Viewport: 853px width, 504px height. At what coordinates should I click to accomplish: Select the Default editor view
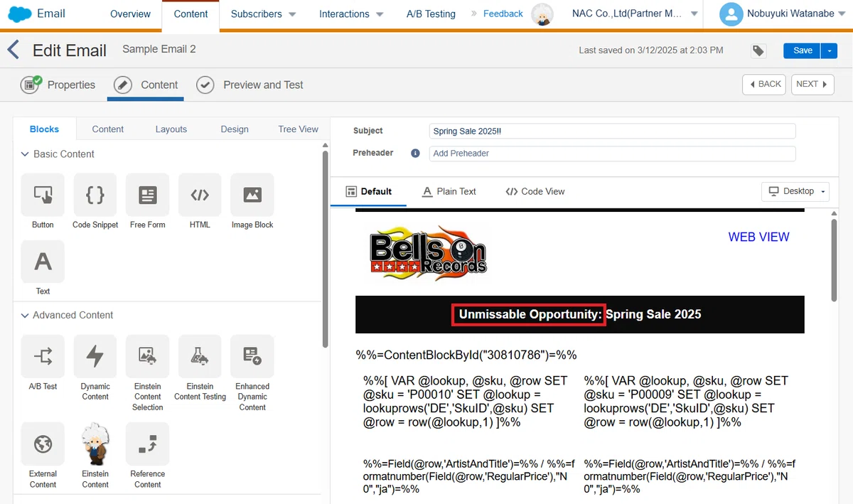(369, 191)
